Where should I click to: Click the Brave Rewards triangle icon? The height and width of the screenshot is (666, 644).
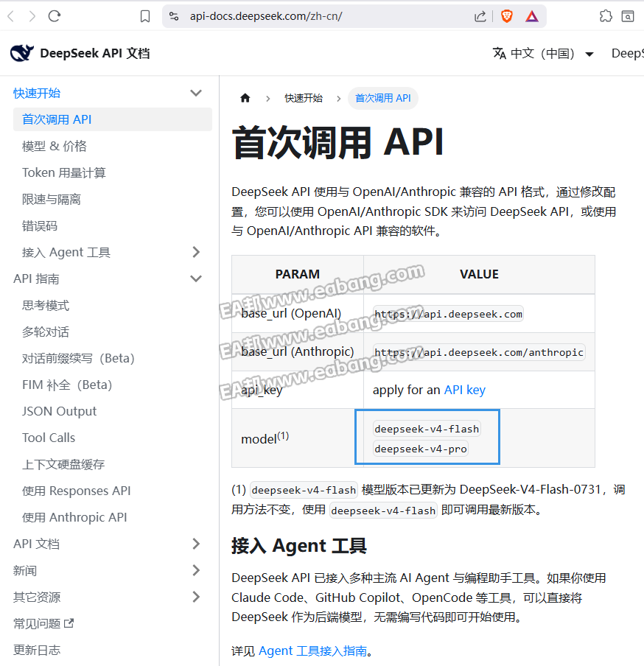532,16
